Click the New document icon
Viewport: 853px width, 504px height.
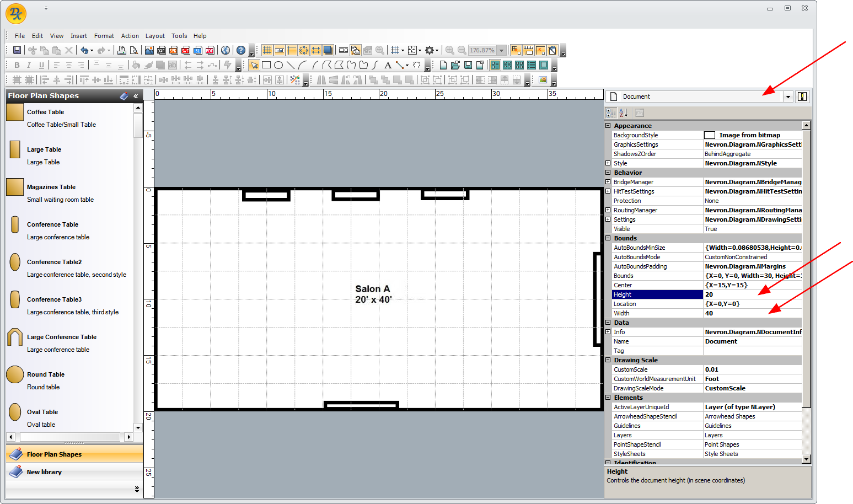(443, 65)
